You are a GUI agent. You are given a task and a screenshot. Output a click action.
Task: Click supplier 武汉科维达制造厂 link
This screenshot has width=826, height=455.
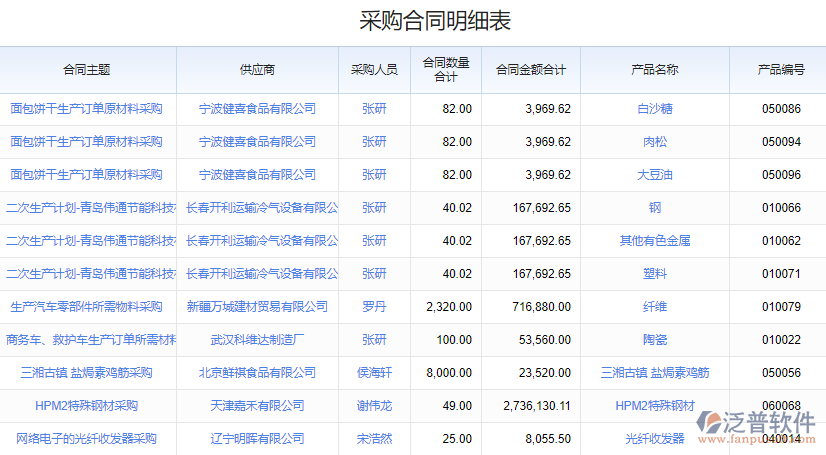[257, 340]
